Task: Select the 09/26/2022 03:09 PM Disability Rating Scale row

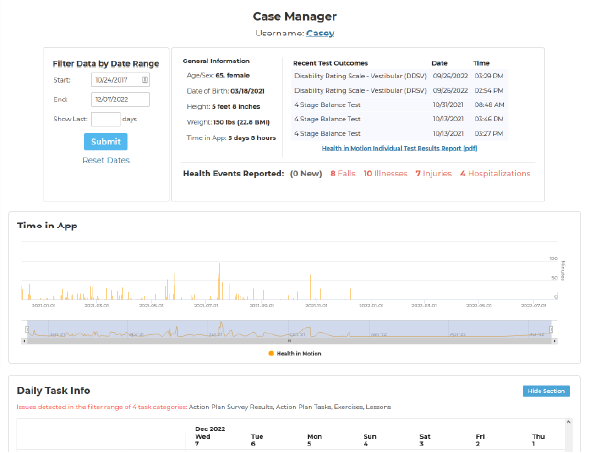Action: pos(399,76)
